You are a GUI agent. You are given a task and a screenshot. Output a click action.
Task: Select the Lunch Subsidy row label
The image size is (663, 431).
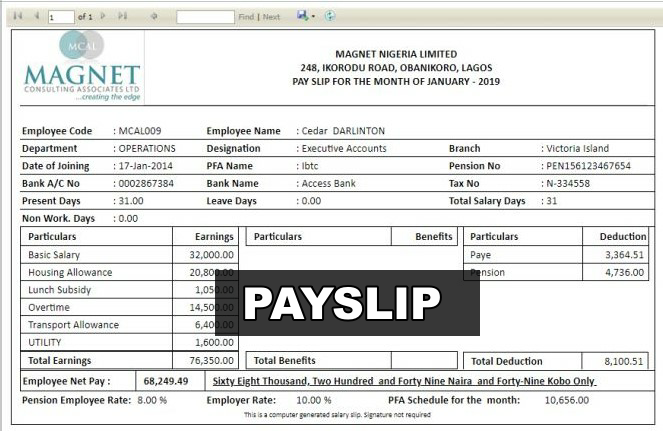pos(60,290)
